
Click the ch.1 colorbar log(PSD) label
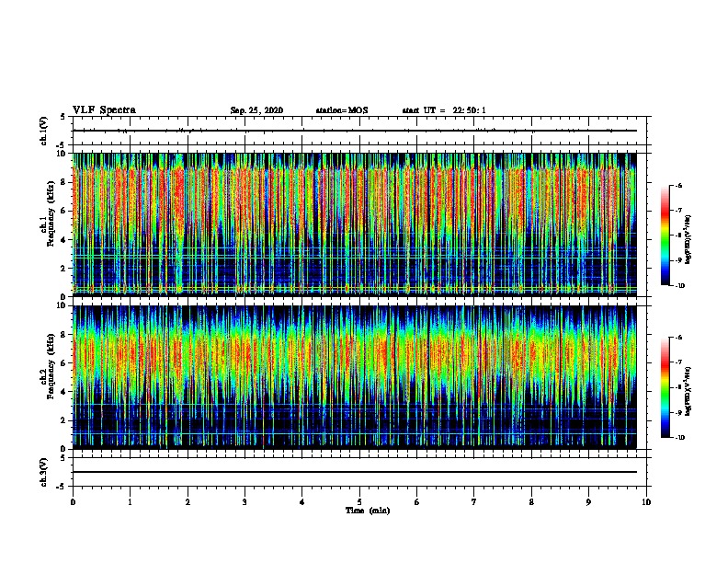tap(688, 240)
